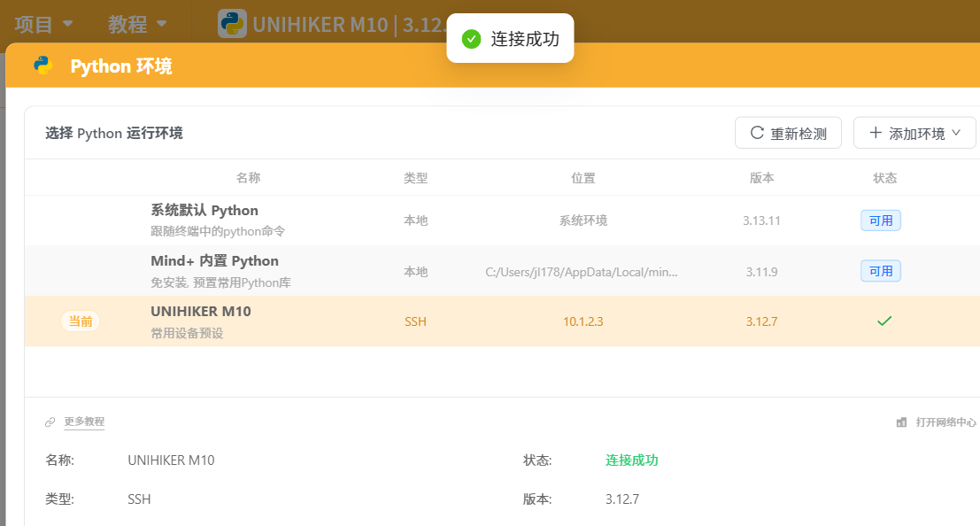This screenshot has width=980, height=526.
Task: Click the 可用 badge for Mind+ Python 3.11.9
Action: [x=881, y=271]
